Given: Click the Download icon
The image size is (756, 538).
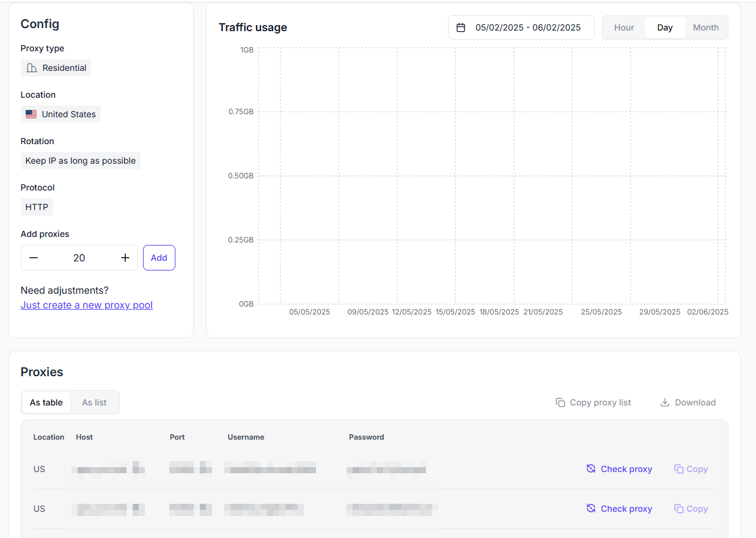Looking at the screenshot, I should (x=665, y=402).
